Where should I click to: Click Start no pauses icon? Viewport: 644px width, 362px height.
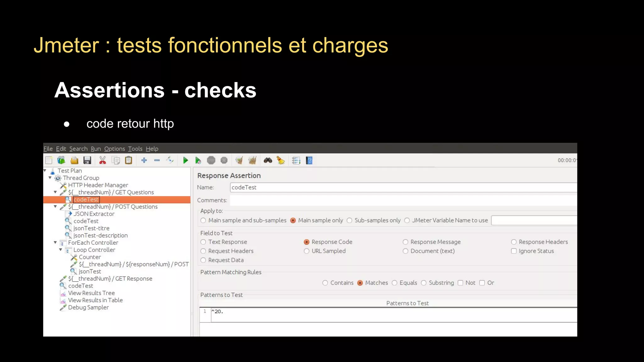click(198, 161)
